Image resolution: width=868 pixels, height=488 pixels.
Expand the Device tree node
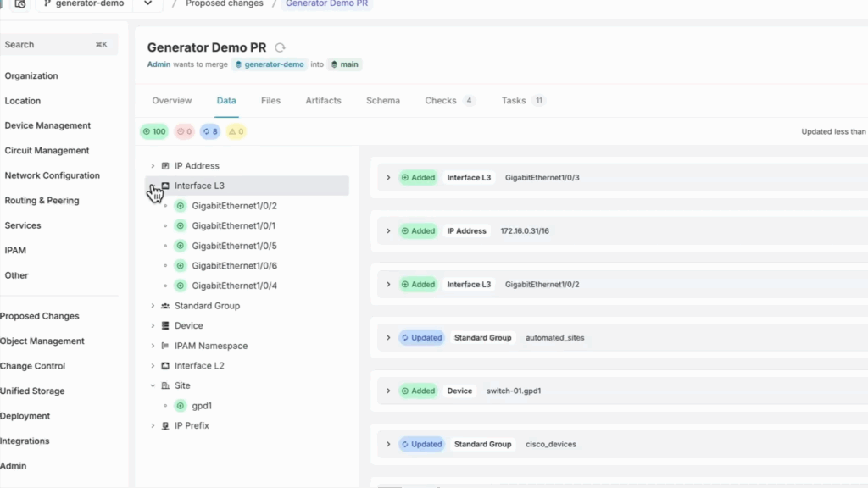[x=153, y=326]
